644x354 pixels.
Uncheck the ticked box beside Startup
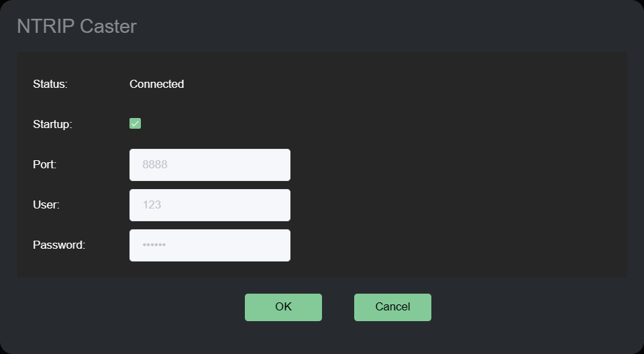coord(135,123)
